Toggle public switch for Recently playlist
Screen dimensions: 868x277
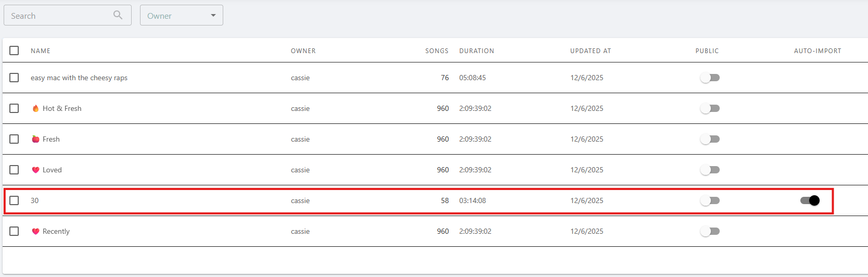[x=710, y=231]
